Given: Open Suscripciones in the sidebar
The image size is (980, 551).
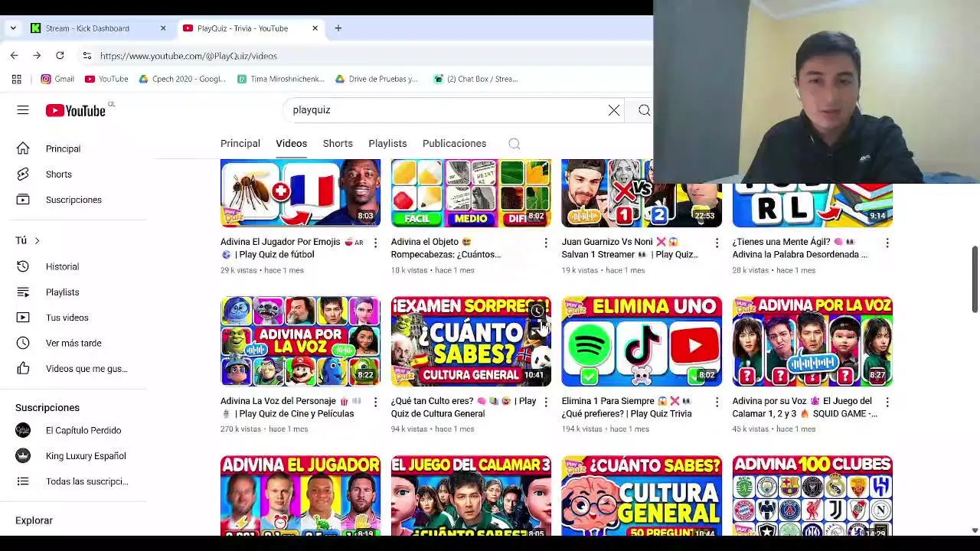Looking at the screenshot, I should (x=73, y=200).
